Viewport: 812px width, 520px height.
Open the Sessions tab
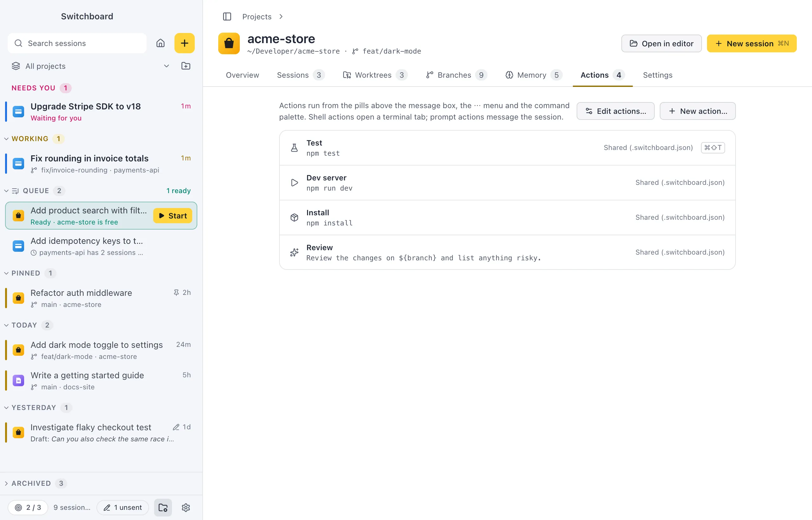tap(301, 75)
